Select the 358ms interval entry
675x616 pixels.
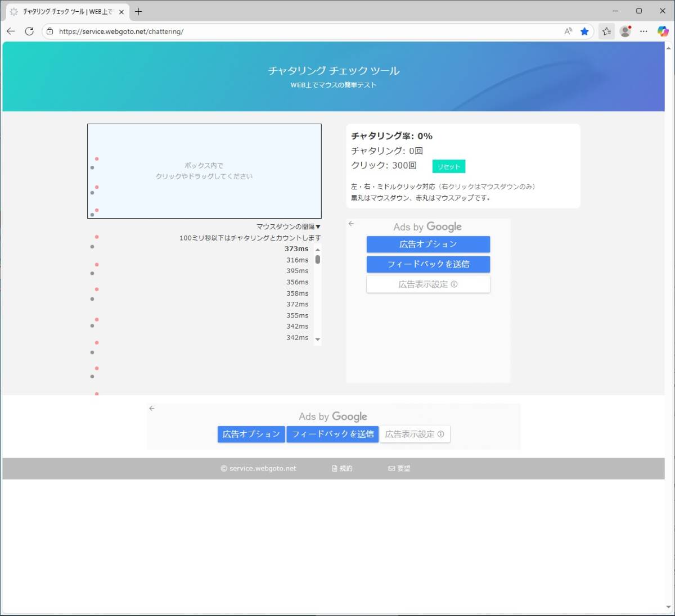pos(297,293)
